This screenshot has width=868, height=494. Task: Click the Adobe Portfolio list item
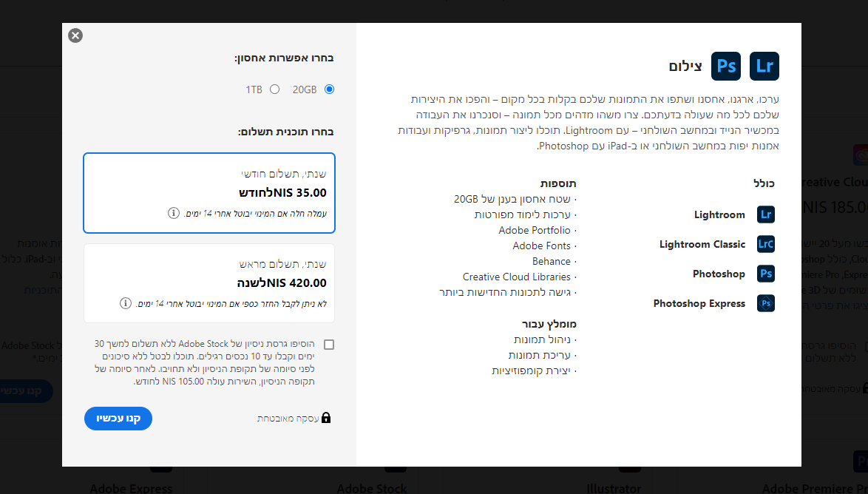(535, 230)
